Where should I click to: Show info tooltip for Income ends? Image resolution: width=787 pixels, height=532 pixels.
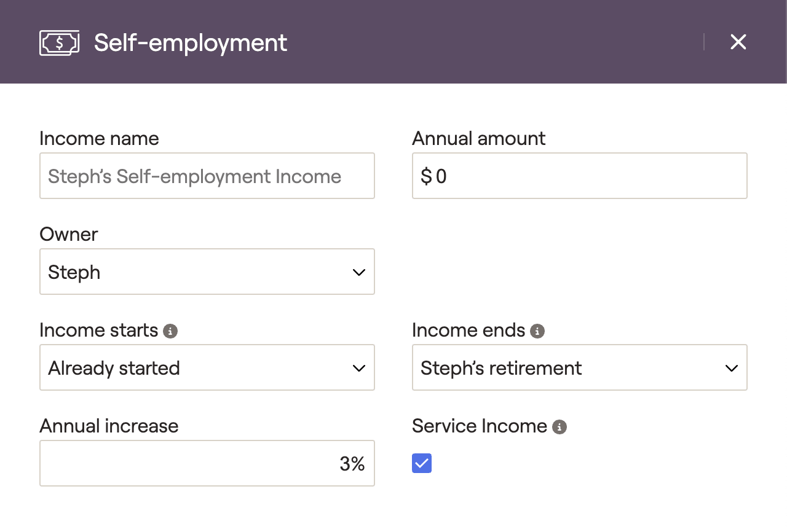point(537,331)
